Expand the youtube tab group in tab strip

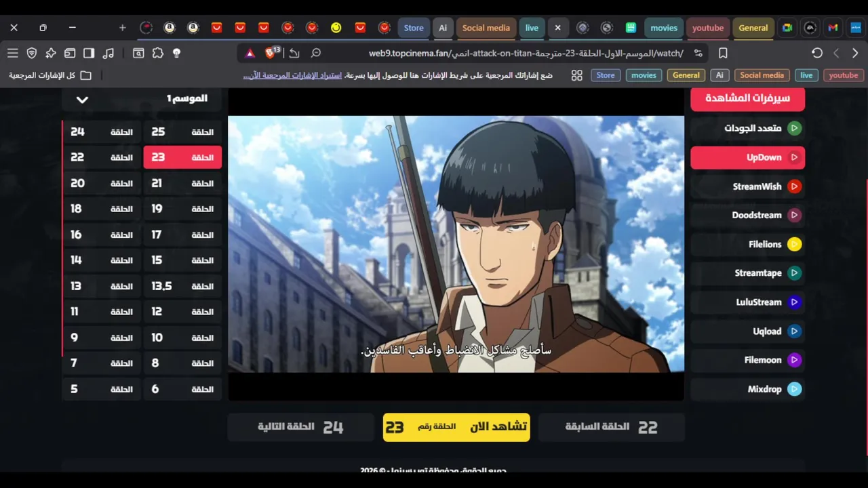708,28
